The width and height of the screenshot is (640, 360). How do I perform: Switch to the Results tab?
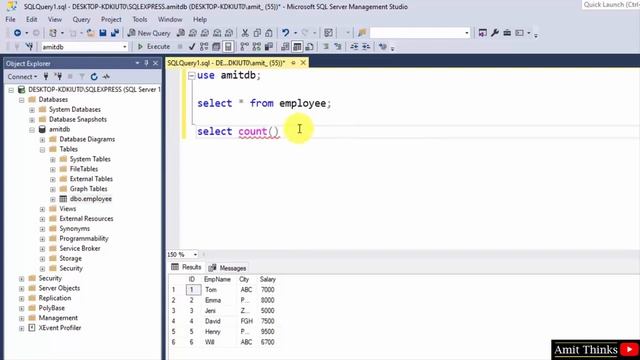coord(186,267)
